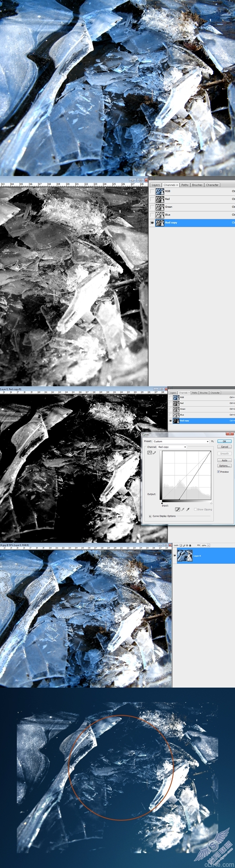Image resolution: width=235 pixels, height=868 pixels.
Task: Select 'Blue' channel name in larger panel
Action: pos(168,215)
